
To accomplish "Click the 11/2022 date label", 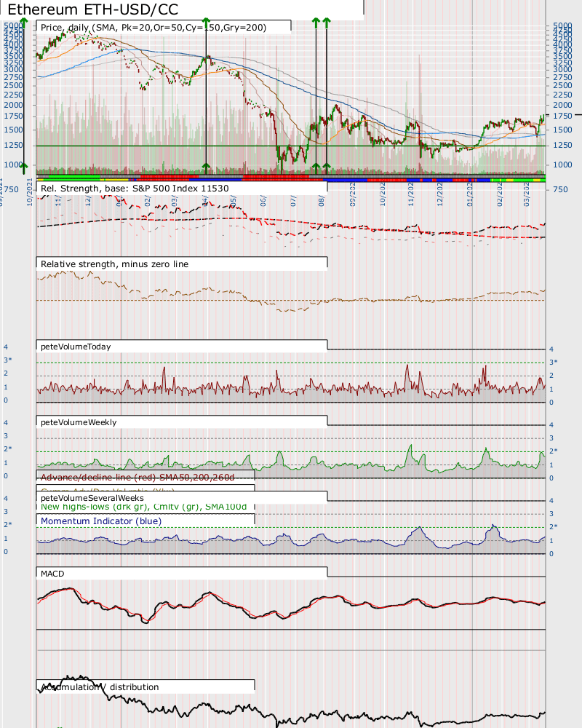I will (411, 194).
